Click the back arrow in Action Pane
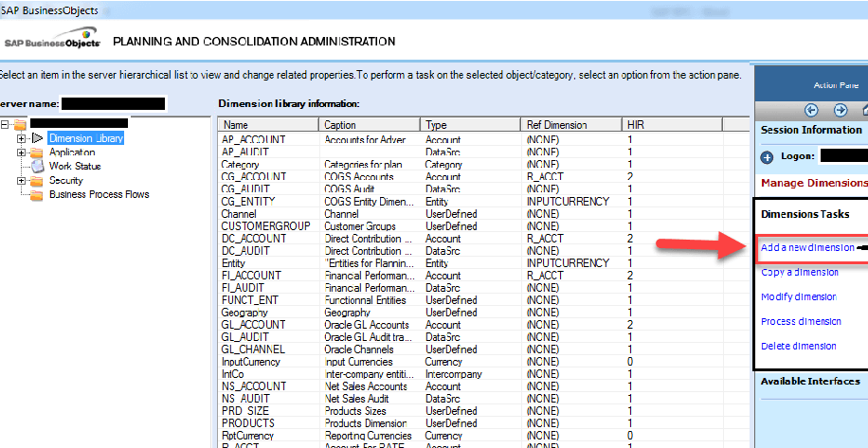Screen dimensions: 868x448 [811, 110]
